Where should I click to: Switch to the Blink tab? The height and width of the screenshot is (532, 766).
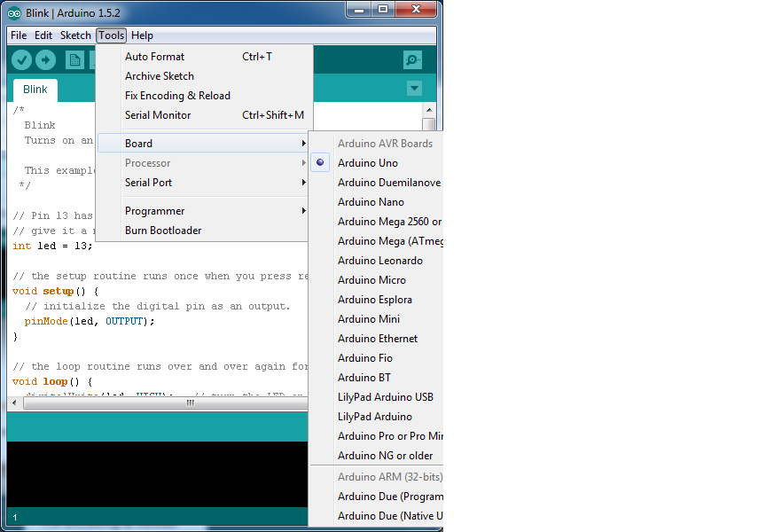(x=35, y=90)
